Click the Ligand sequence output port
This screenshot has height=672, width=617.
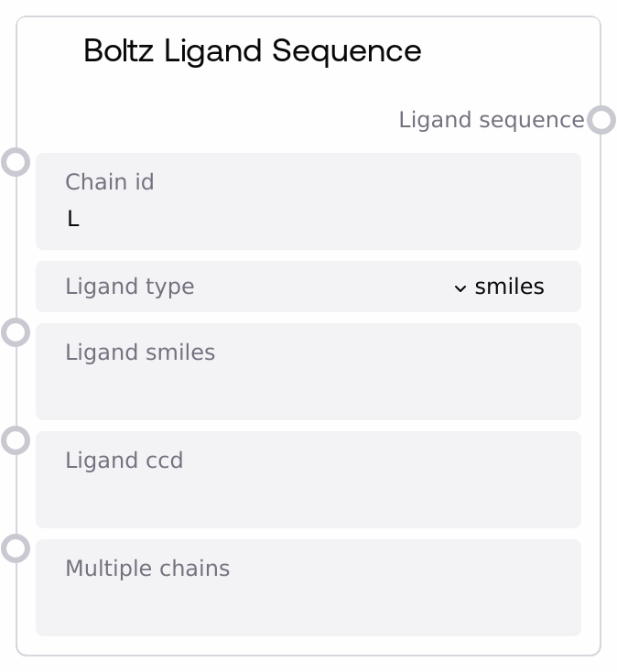tap(601, 120)
